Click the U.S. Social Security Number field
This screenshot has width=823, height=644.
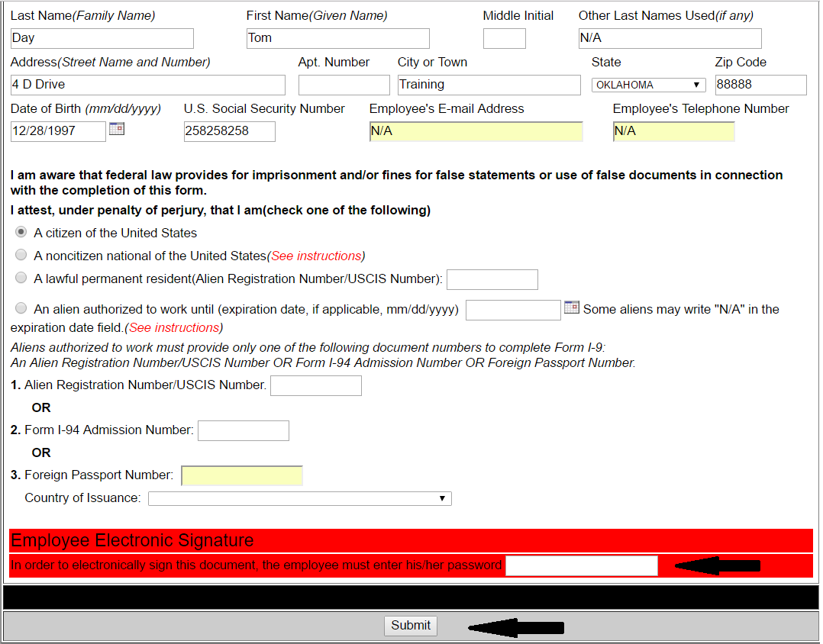pyautogui.click(x=228, y=130)
